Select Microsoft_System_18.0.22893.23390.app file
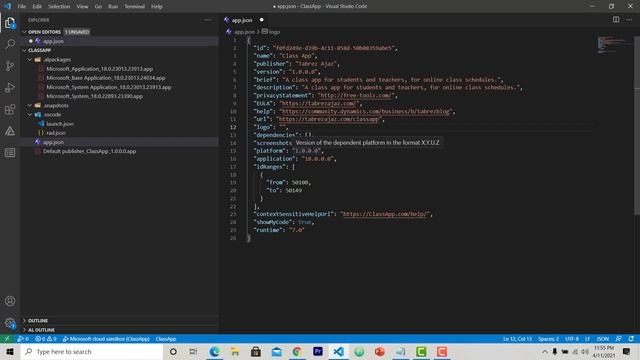Viewport: 640px width, 360px height. pos(94,96)
